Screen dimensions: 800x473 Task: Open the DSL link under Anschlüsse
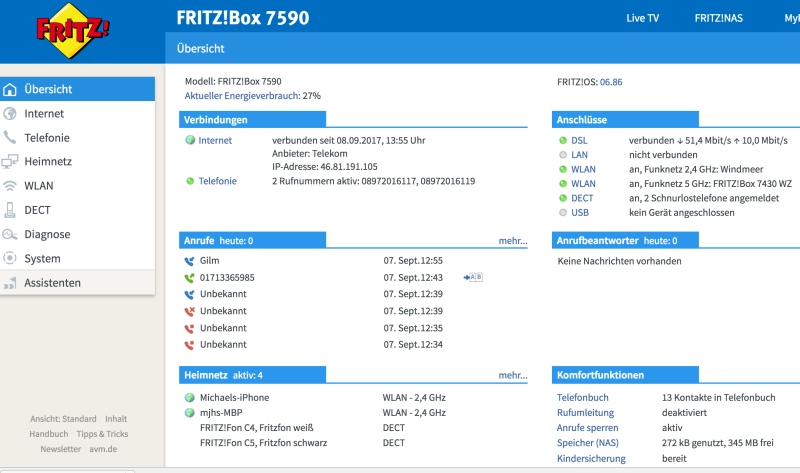point(579,140)
